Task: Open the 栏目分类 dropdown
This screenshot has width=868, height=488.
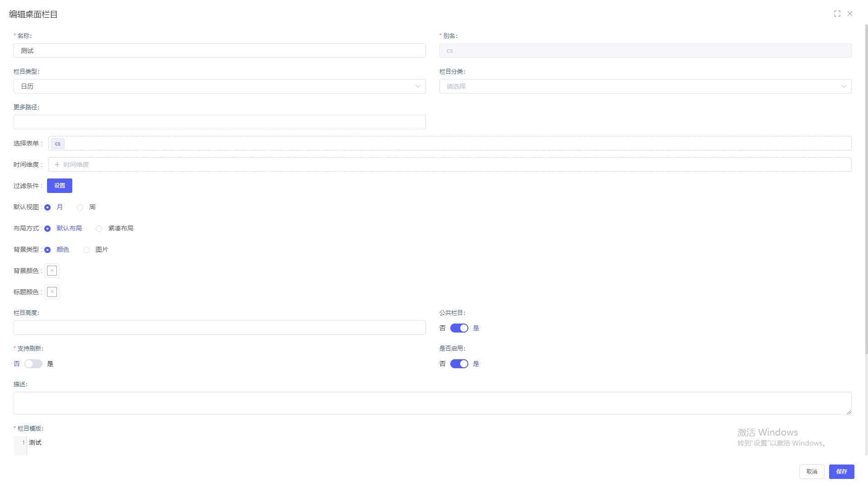Action: [645, 86]
